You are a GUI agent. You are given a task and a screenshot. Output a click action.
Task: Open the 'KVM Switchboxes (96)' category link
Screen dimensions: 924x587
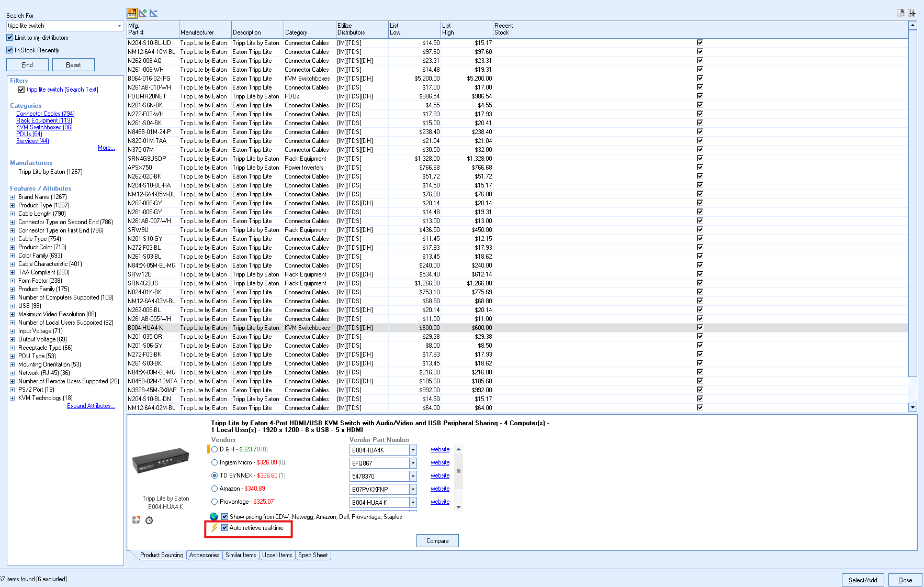click(44, 127)
